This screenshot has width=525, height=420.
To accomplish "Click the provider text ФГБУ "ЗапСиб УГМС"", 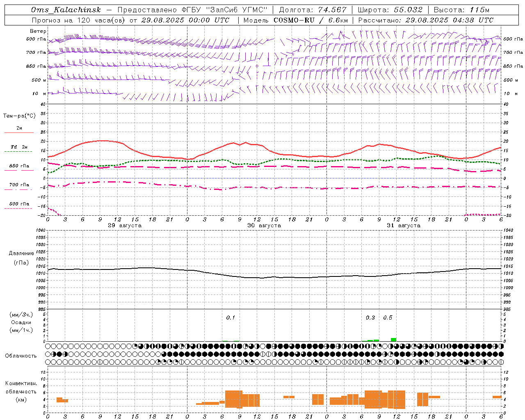I will (x=225, y=10).
